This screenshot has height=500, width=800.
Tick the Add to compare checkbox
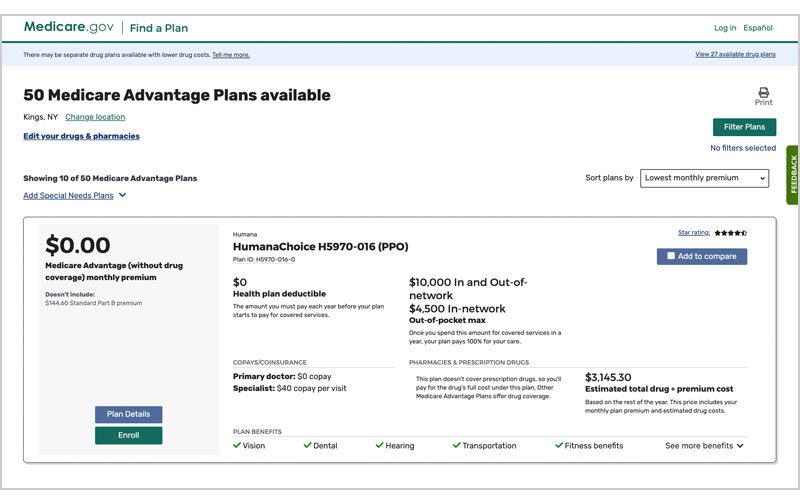point(671,256)
